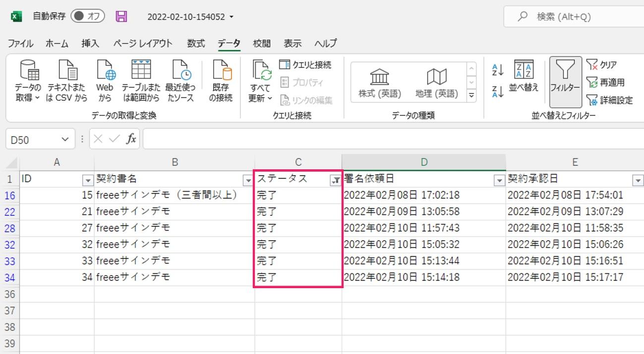Open 最近使ったソース

[180, 81]
